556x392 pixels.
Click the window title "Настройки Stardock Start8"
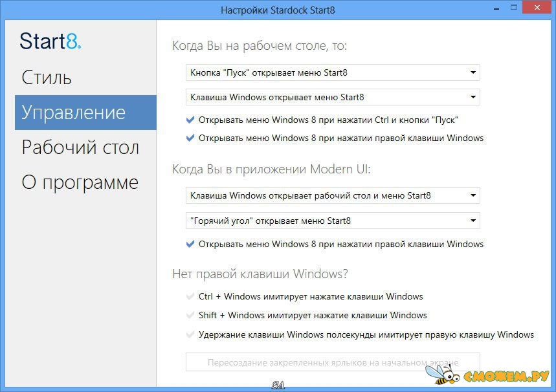[x=278, y=10]
